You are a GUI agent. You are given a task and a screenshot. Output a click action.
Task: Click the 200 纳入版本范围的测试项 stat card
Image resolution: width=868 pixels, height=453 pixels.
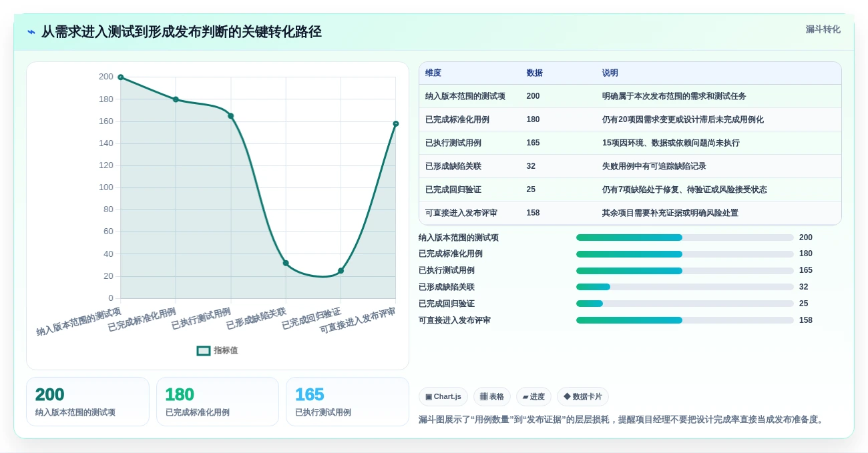point(87,402)
